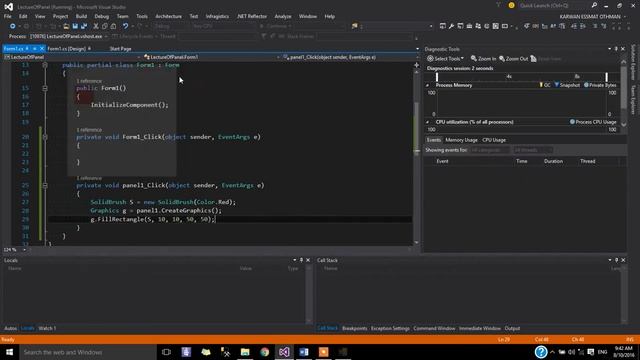Click the 1 reference link above Form1_Click

[x=89, y=130]
